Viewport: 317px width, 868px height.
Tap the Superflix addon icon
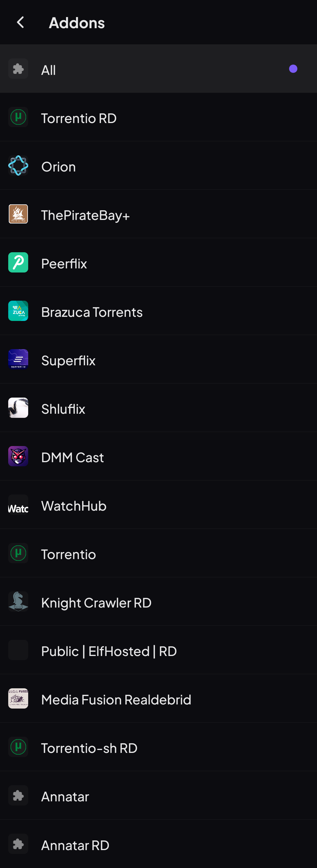(x=18, y=359)
